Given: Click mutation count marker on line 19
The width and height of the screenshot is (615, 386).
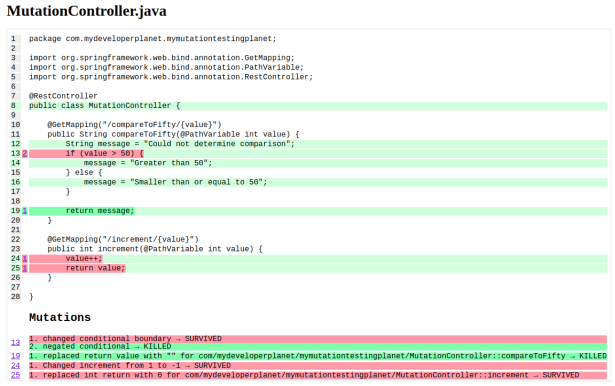Looking at the screenshot, I should point(25,211).
